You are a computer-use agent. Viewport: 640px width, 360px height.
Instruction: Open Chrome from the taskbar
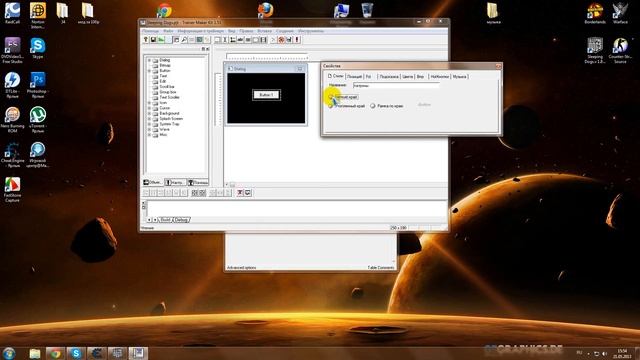(55, 353)
